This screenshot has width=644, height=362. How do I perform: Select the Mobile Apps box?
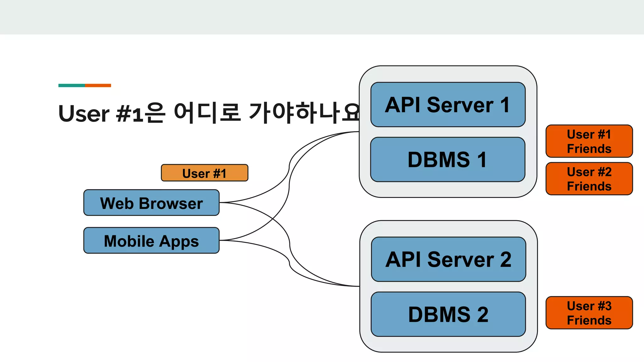pyautogui.click(x=151, y=240)
